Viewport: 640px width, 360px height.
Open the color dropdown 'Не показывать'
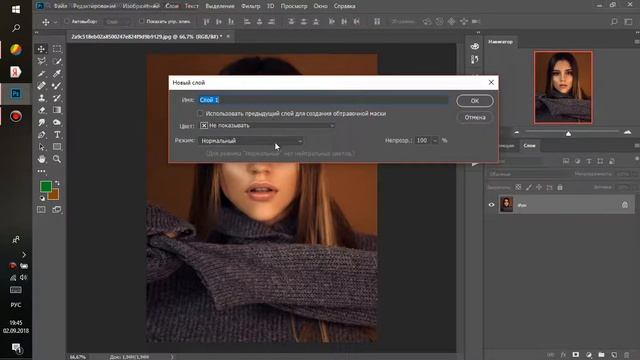[267, 126]
